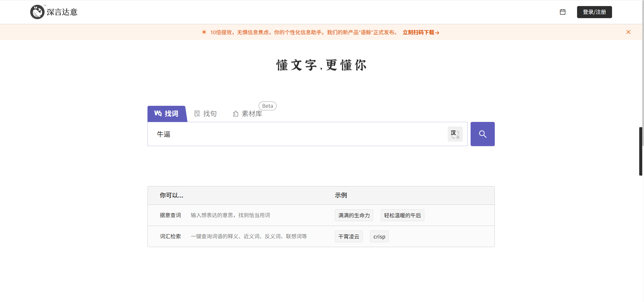Screen dimensions: 644x302
Task: Click the 深言达意 dog logo
Action: 37,12
